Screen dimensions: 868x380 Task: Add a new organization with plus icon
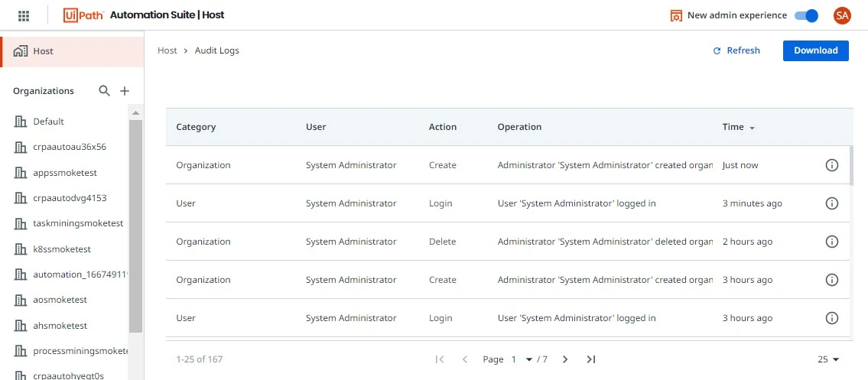click(x=125, y=91)
